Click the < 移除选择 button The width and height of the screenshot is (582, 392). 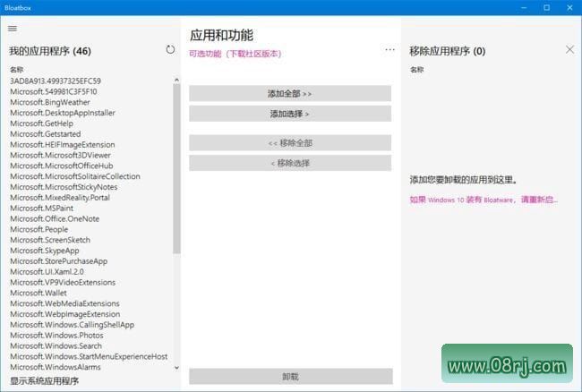(290, 163)
